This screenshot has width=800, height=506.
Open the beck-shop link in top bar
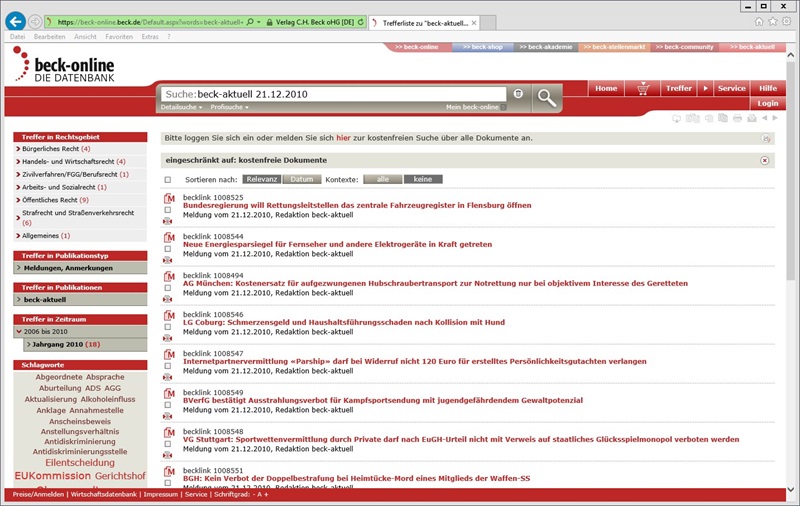click(x=483, y=47)
